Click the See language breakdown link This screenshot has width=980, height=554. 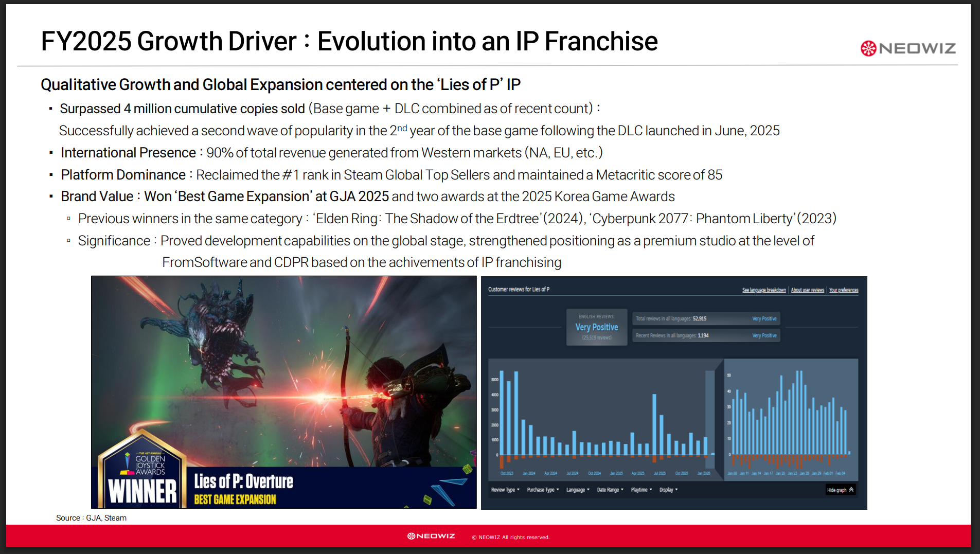(763, 290)
